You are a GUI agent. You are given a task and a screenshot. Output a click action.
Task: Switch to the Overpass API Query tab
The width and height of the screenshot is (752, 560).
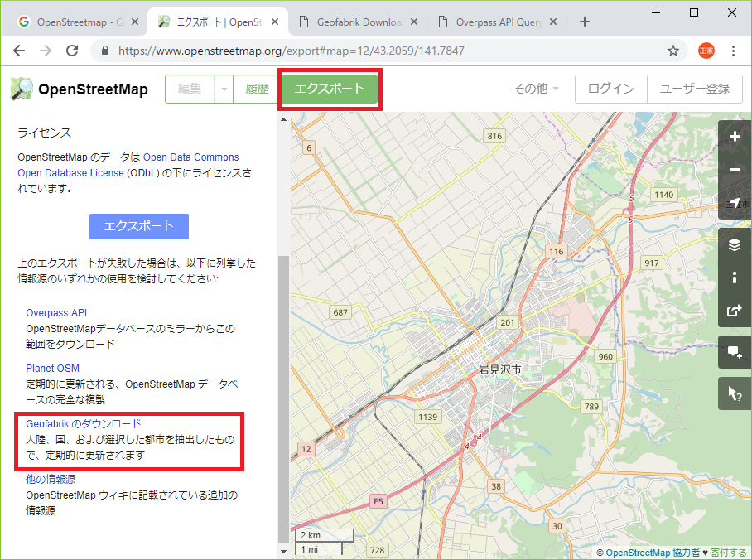[x=496, y=22]
